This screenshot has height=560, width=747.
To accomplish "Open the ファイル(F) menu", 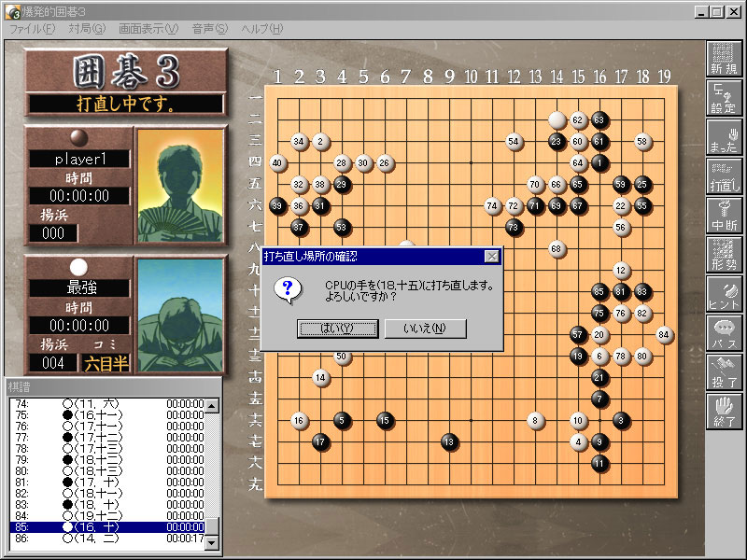I will (32, 29).
